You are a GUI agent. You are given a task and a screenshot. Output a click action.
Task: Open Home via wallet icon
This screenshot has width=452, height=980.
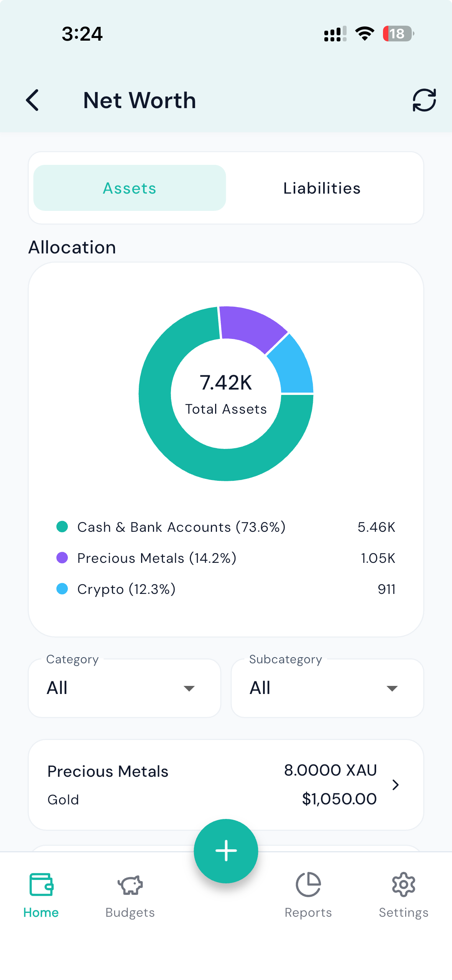tap(41, 885)
